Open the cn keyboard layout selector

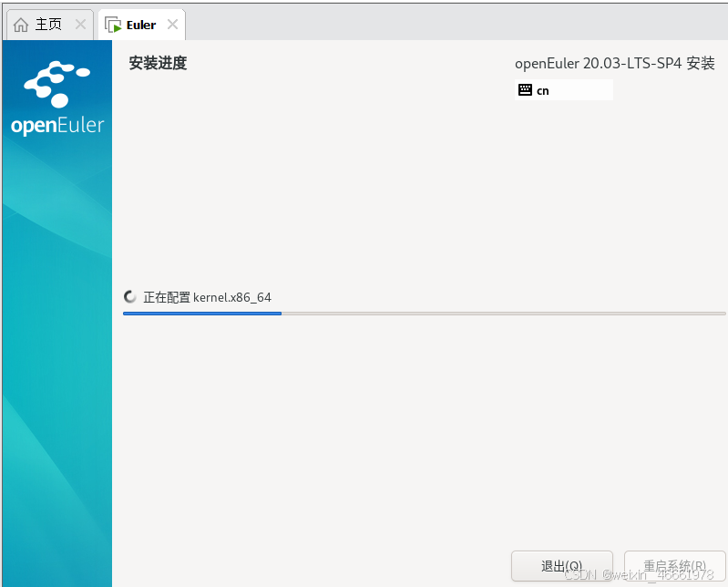coord(564,90)
